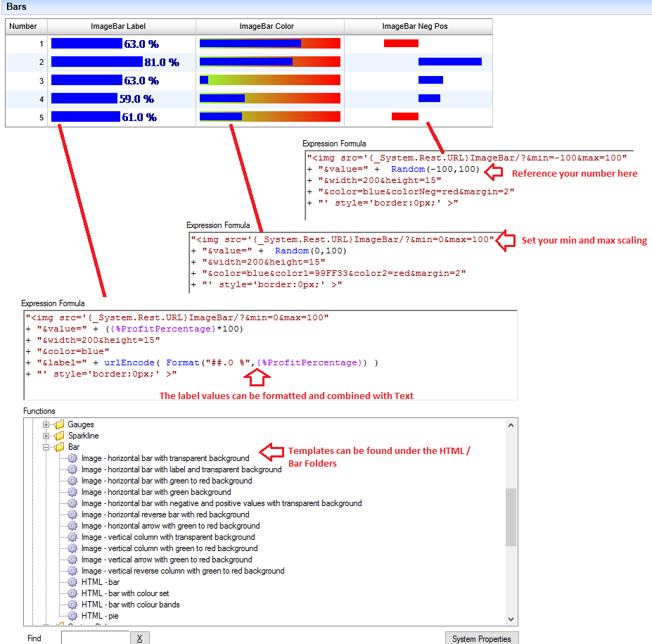The width and height of the screenshot is (652, 644).
Task: Click functions list scroll up arrow
Action: click(511, 425)
